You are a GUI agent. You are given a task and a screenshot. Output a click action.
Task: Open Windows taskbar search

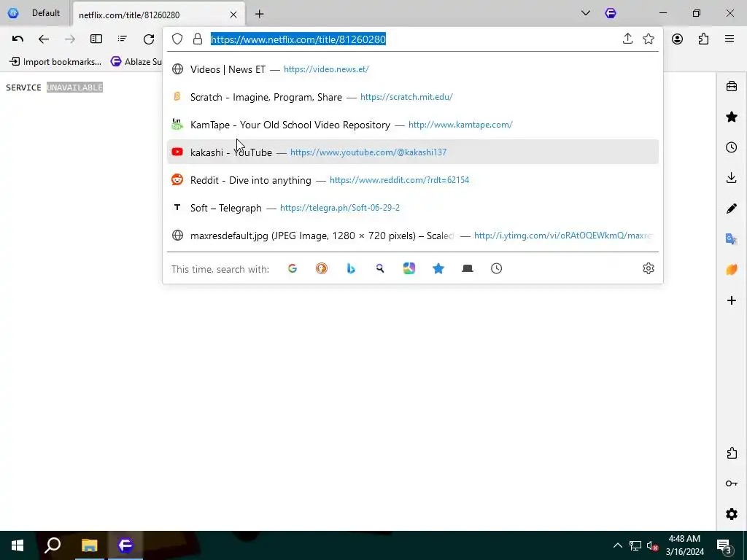point(53,545)
